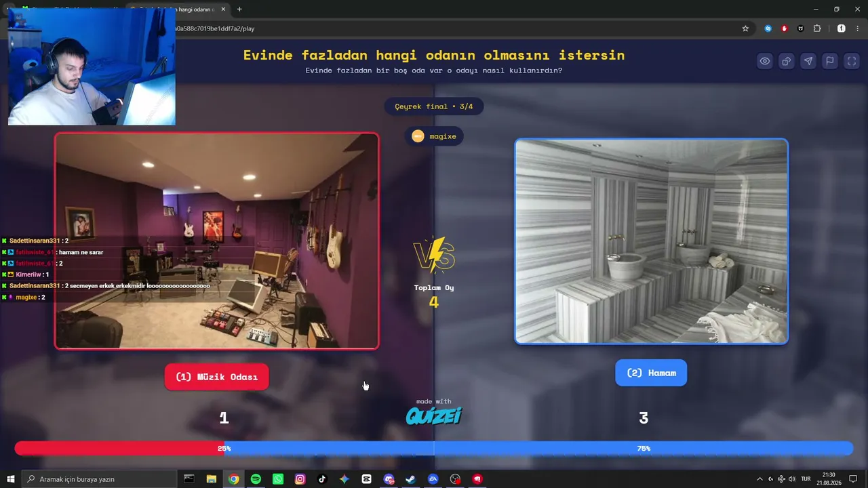Open WhatsApp from the taskbar

278,479
